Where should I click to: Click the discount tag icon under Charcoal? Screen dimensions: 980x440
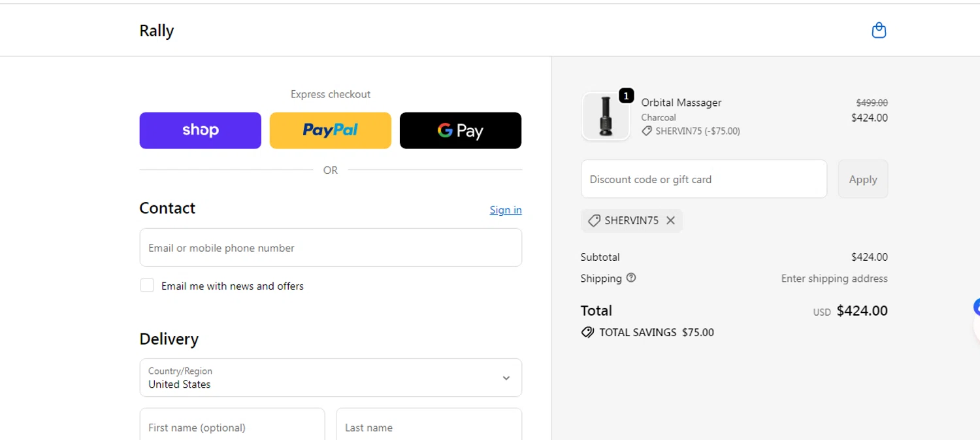(x=647, y=131)
